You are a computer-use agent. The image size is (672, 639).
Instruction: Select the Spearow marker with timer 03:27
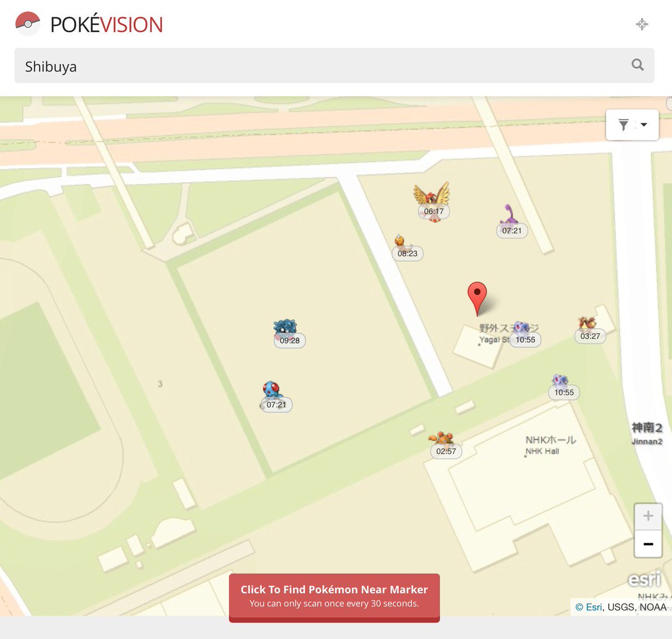(x=590, y=330)
